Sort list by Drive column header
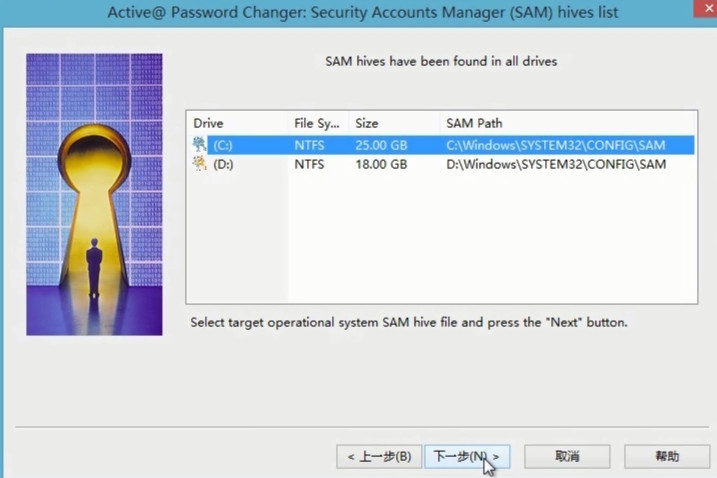This screenshot has height=478, width=717. point(238,123)
